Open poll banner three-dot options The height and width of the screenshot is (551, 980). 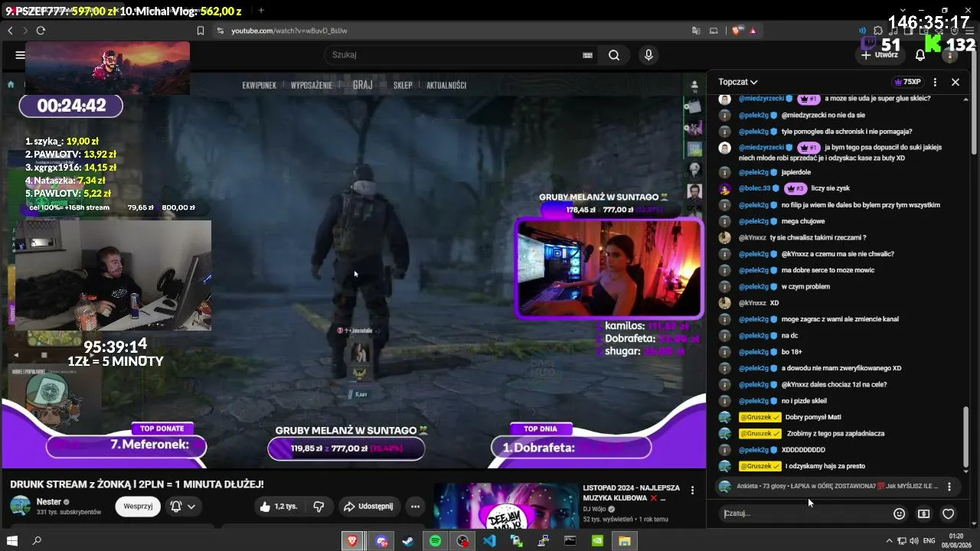pos(949,487)
